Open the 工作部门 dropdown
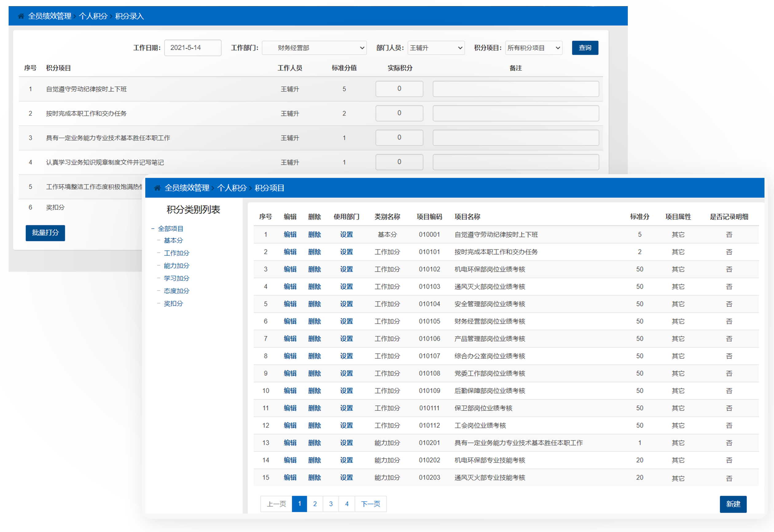This screenshot has width=774, height=532. tap(314, 48)
